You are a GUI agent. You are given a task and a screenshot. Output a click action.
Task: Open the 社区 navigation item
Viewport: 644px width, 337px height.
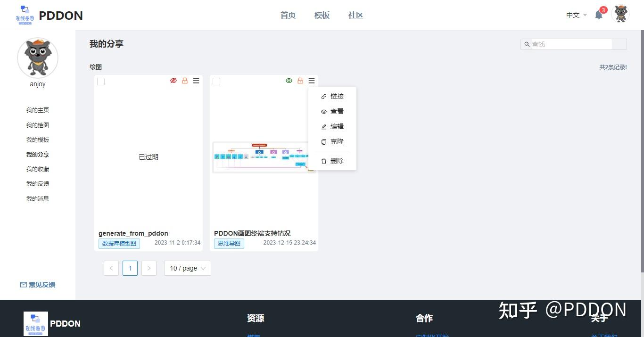(355, 15)
